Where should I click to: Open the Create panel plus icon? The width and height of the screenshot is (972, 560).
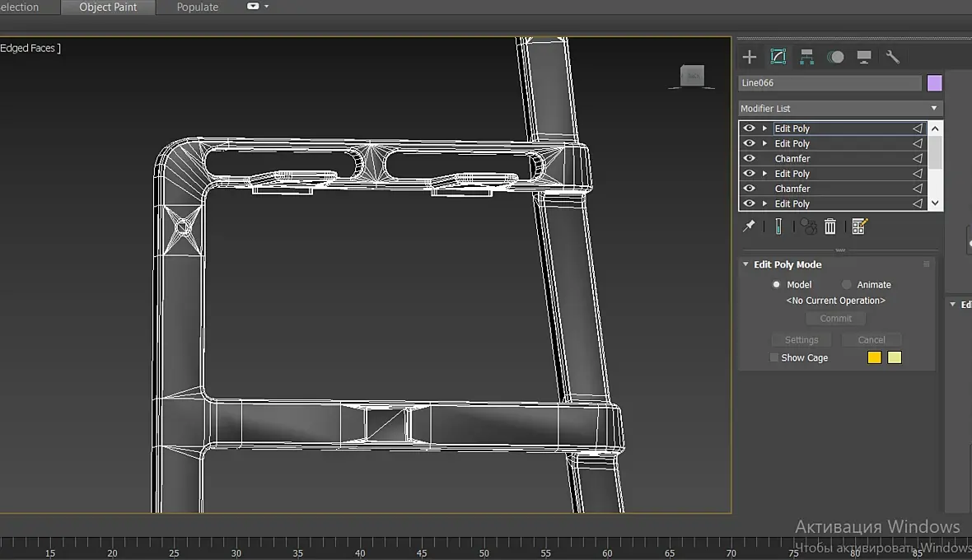coord(749,57)
